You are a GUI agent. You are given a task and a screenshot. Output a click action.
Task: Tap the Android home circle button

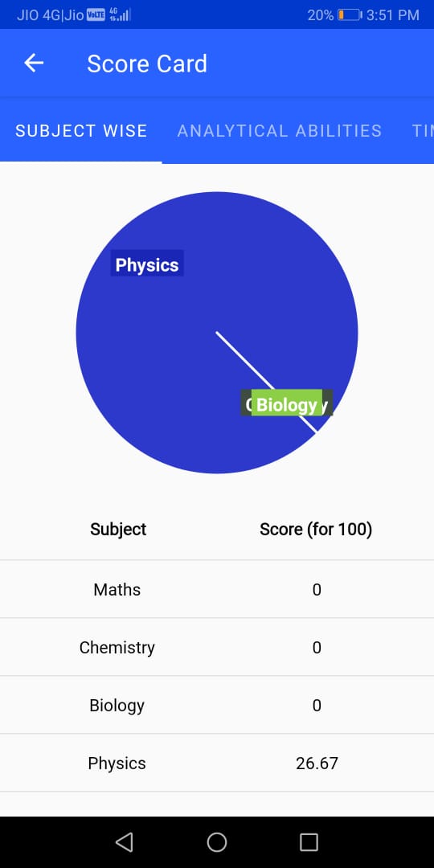pos(217,842)
